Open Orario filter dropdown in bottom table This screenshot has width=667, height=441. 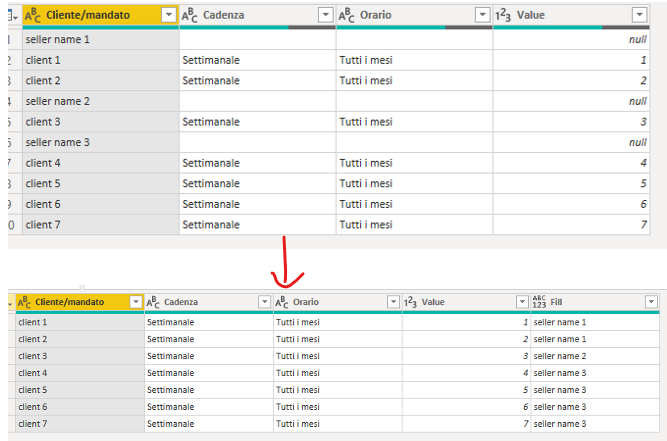(393, 302)
